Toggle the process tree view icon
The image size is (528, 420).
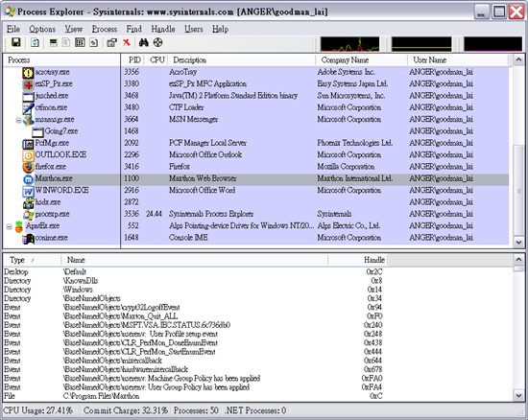tap(66, 43)
